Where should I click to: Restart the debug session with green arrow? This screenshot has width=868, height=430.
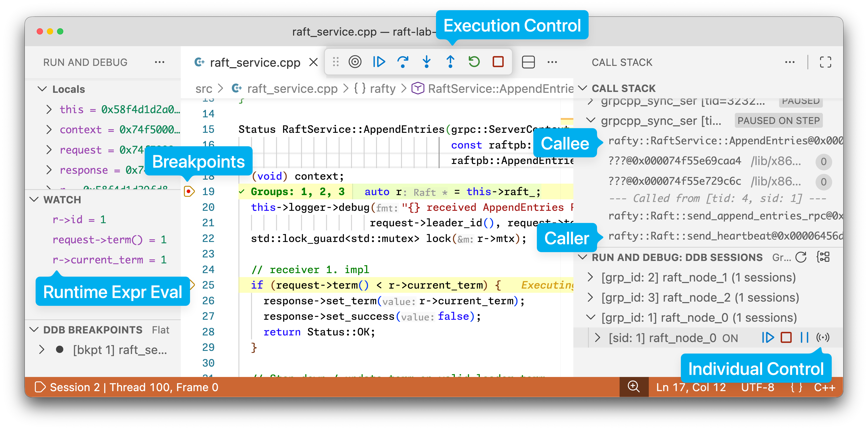pyautogui.click(x=474, y=62)
